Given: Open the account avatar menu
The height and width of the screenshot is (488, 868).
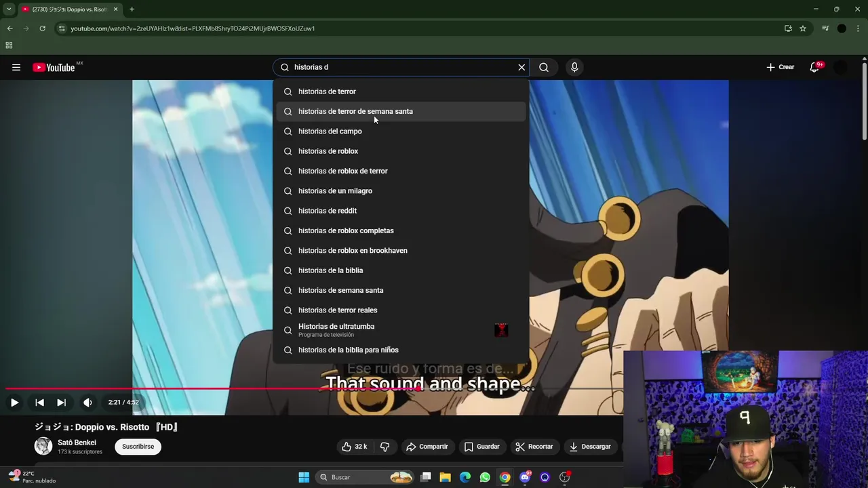Looking at the screenshot, I should (840, 67).
